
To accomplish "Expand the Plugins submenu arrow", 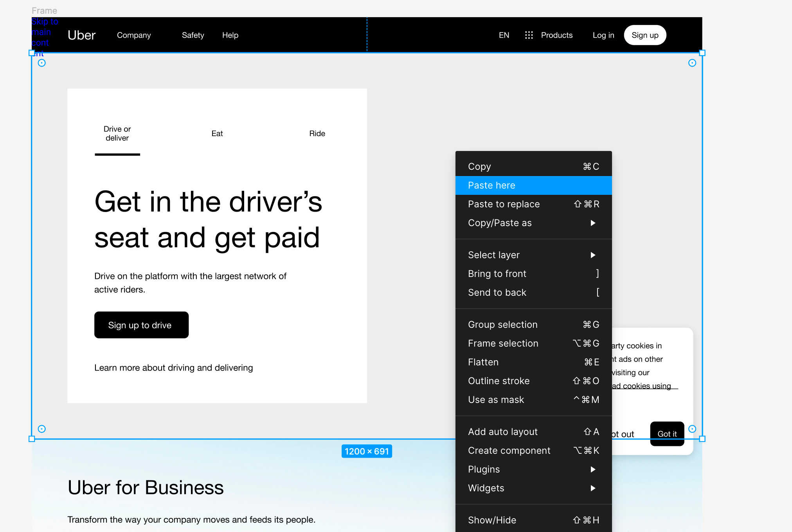I will [x=593, y=469].
